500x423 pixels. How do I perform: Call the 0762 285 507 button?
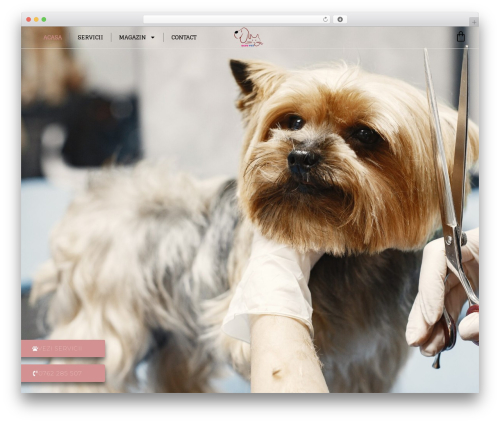click(x=63, y=373)
